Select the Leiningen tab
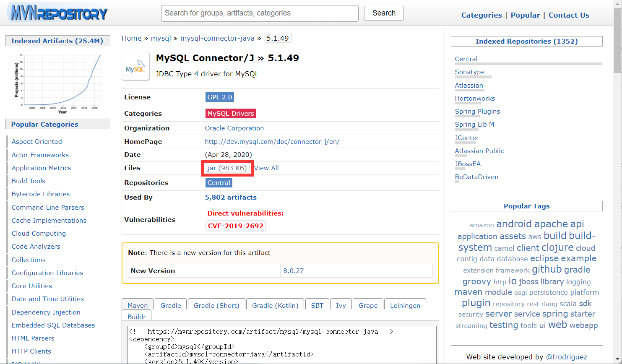Screen dimensions: 622x364 point(405,305)
